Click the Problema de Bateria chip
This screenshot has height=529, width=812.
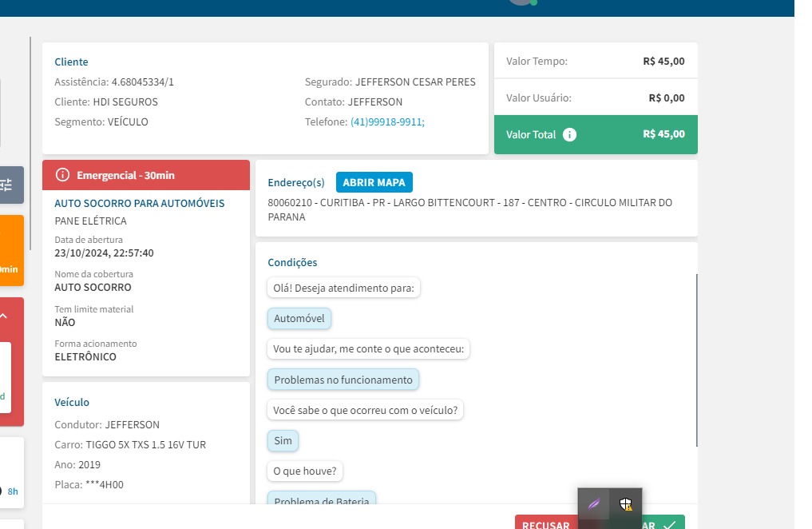coord(322,499)
